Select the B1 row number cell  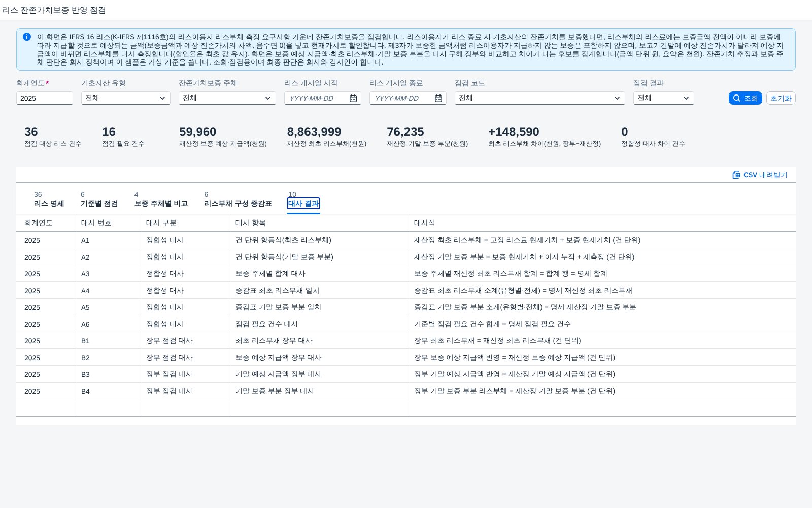109,341
